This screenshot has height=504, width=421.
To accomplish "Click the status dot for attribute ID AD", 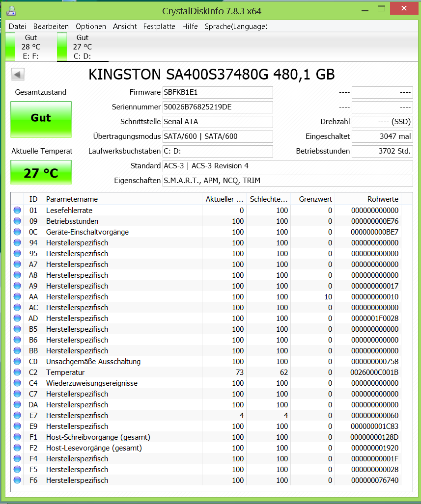I will pyautogui.click(x=17, y=318).
